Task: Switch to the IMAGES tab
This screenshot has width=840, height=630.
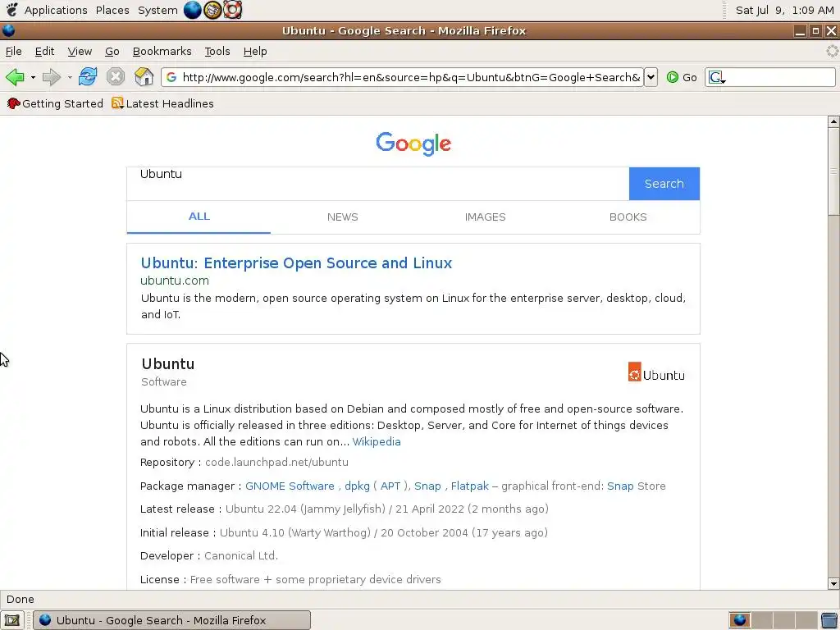Action: tap(486, 217)
